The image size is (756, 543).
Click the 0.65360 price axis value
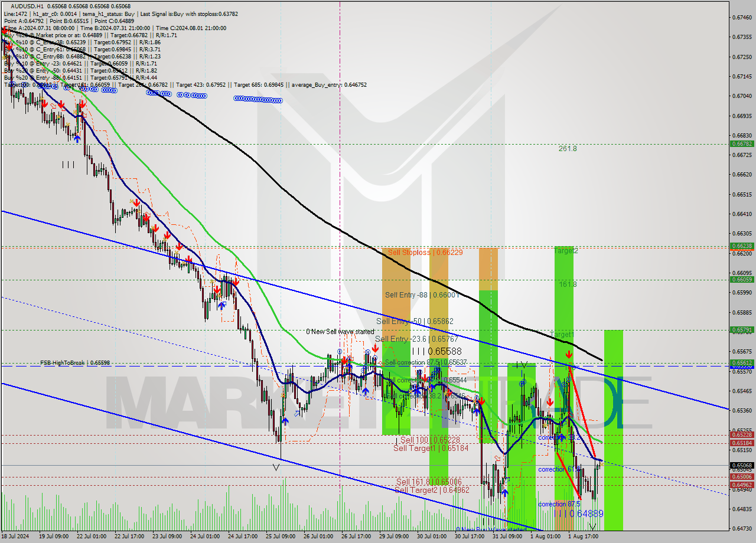[742, 410]
